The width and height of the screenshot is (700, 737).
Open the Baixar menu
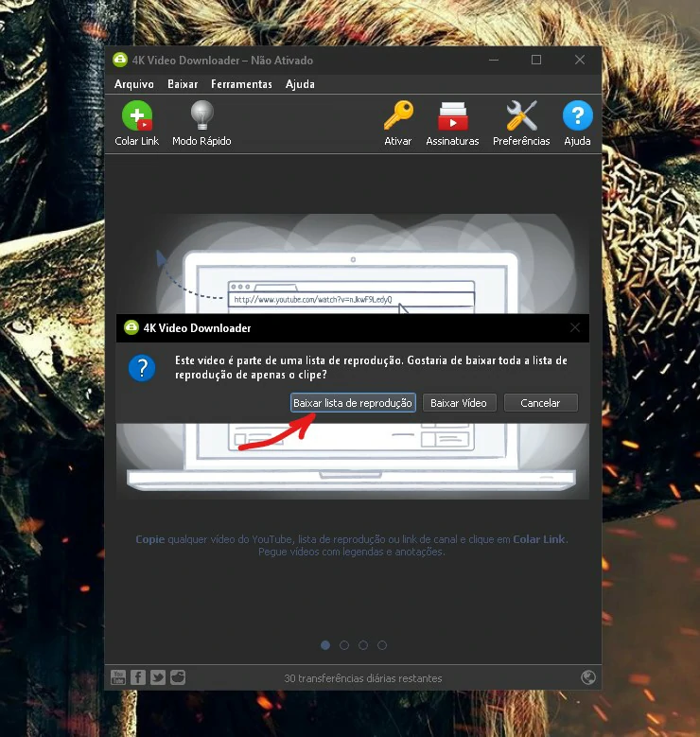183,84
